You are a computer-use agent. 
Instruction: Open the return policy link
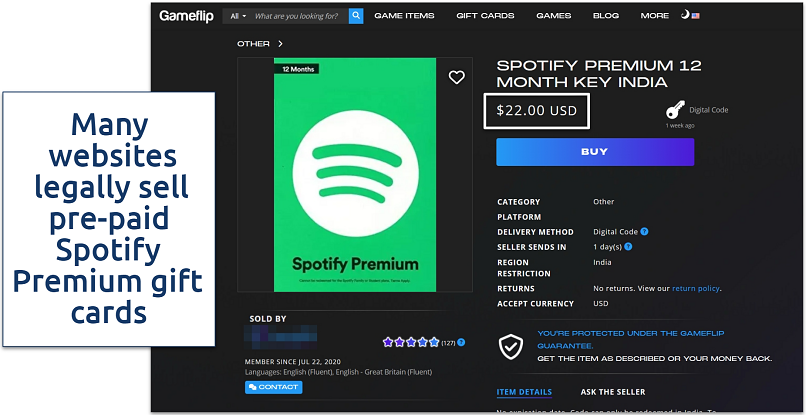696,288
